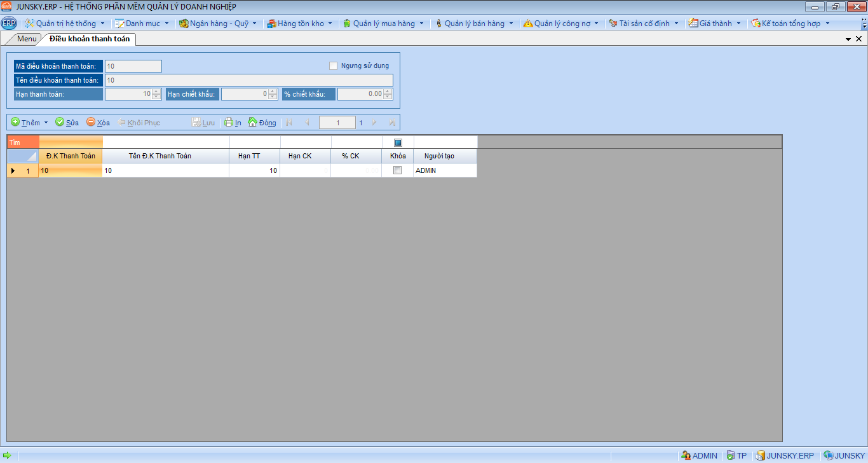Sort by the Hạn TT column header
Viewport: 868px width, 463px height.
254,156
